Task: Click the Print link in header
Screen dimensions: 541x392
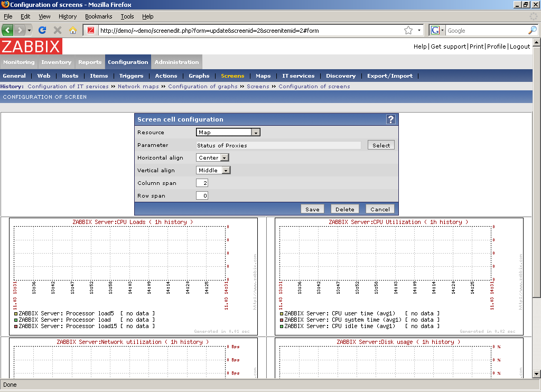Action: 477,46
